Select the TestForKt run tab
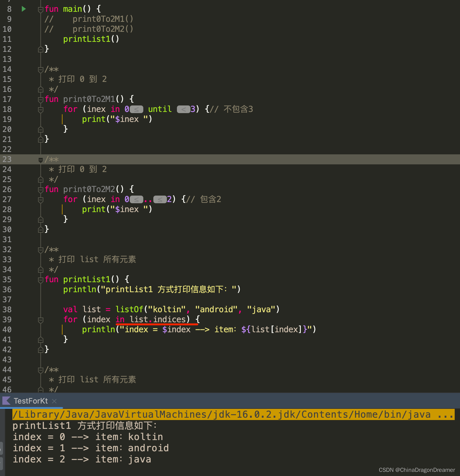460x476 pixels. point(31,401)
